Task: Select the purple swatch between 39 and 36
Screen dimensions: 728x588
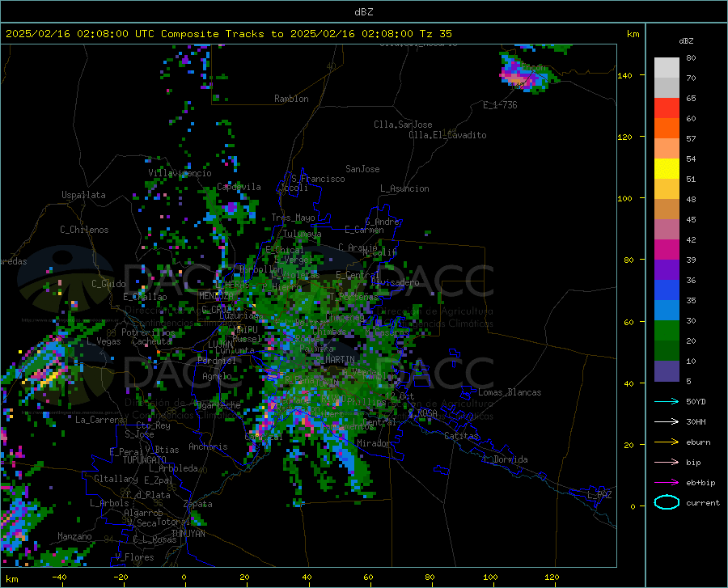Action: click(667, 270)
